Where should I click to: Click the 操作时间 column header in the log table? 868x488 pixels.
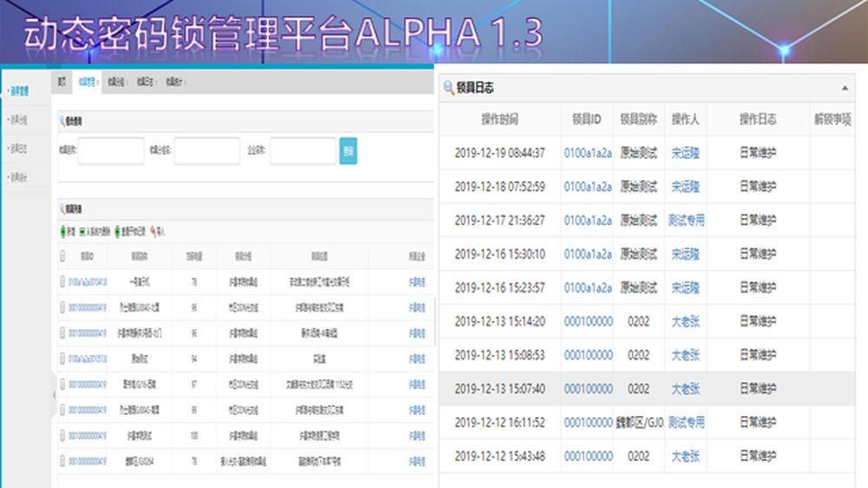coord(500,119)
